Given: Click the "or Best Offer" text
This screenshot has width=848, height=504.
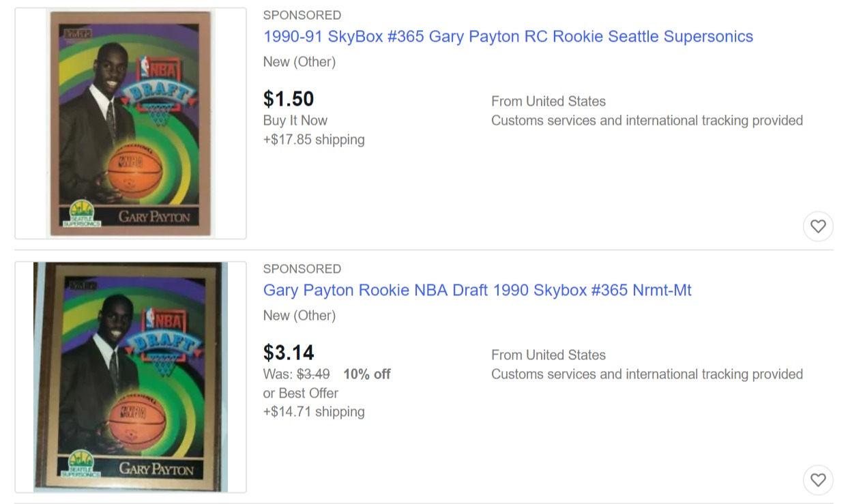Looking at the screenshot, I should coord(301,394).
